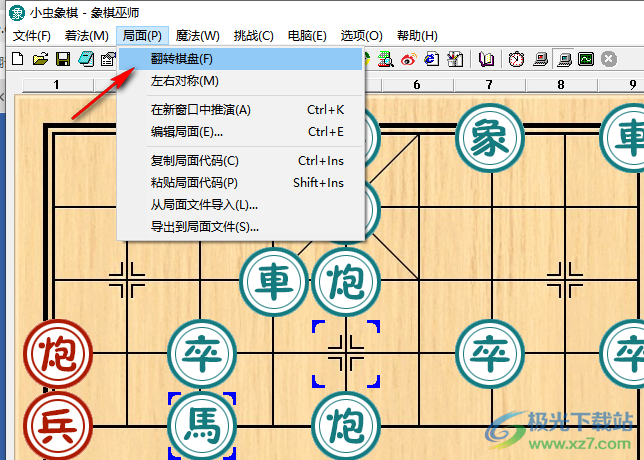Click the 局面(P) menu header
The image size is (644, 460).
click(x=142, y=36)
